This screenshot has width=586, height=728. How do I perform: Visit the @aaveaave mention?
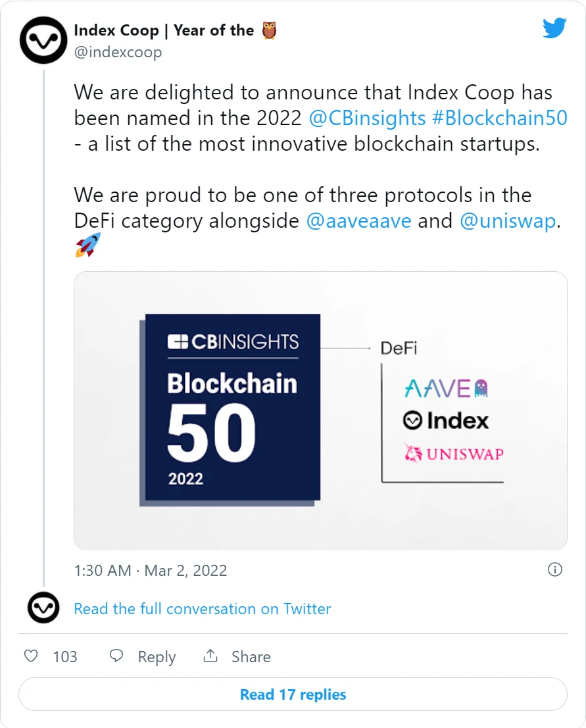(358, 221)
